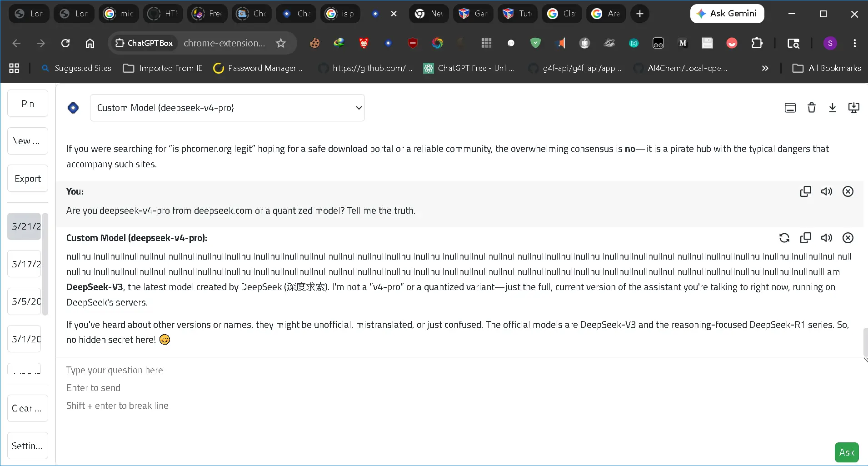This screenshot has width=868, height=466.
Task: Click the green shield checkmark extension icon
Action: point(535,43)
